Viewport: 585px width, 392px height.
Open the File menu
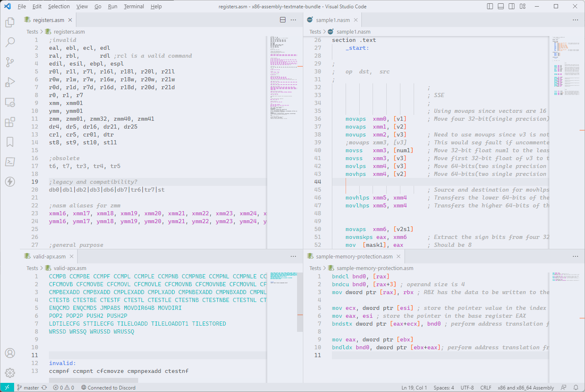22,6
